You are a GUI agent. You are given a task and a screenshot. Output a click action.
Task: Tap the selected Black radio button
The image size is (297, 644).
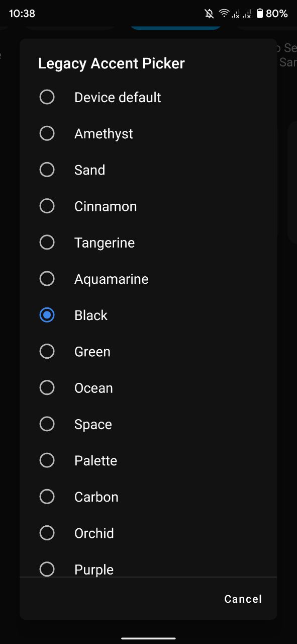47,315
